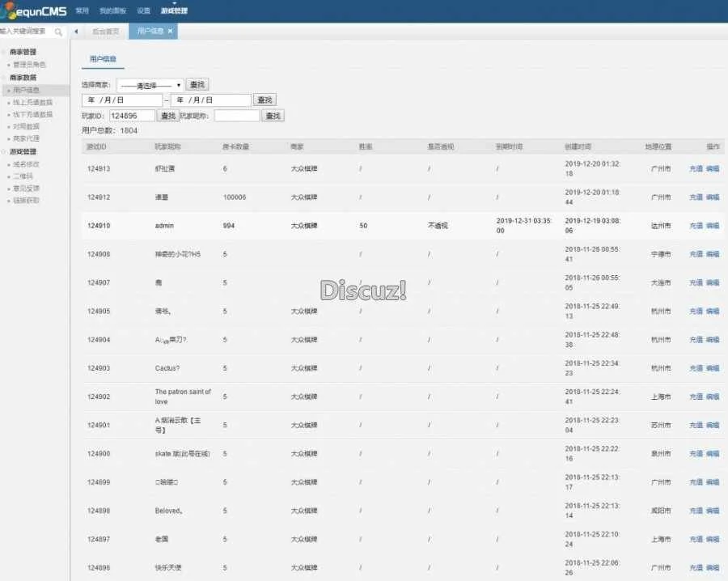Viewport: 728px width, 581px height.
Task: Click 充值 link for admin user row
Action: pyautogui.click(x=696, y=226)
